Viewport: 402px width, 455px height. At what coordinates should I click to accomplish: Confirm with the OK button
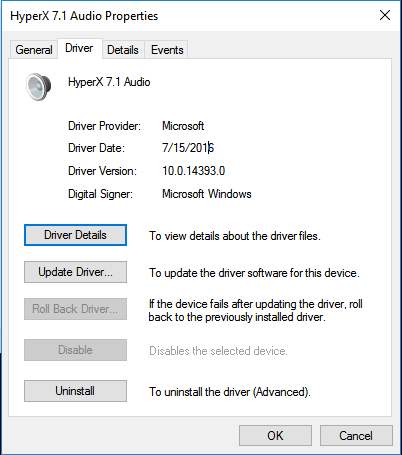[x=275, y=436]
